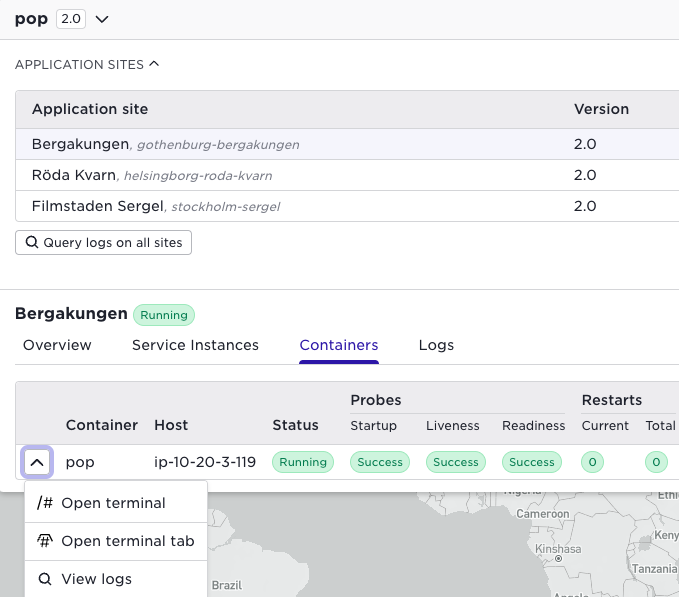Viewport: 679px width, 597px height.
Task: Click the Probes group header
Action: pyautogui.click(x=376, y=400)
